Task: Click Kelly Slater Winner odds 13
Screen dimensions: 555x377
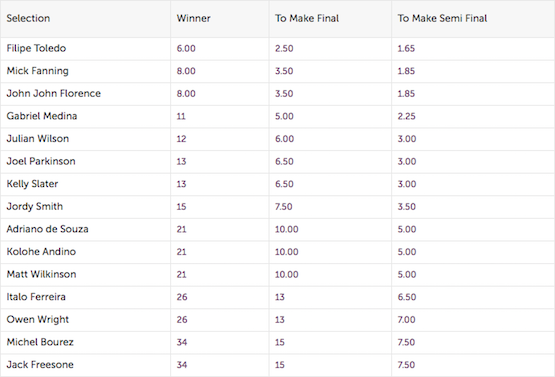Action: point(181,184)
